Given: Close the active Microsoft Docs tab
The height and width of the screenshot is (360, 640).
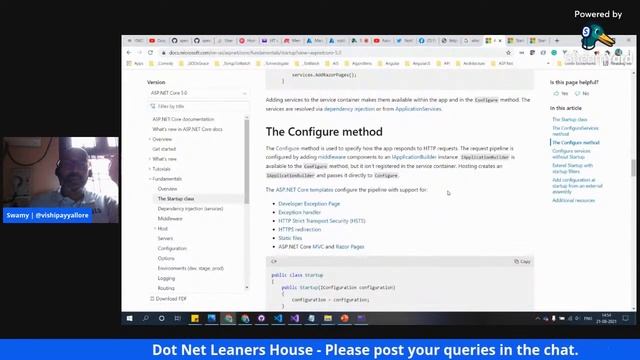Looking at the screenshot, I should coord(500,41).
